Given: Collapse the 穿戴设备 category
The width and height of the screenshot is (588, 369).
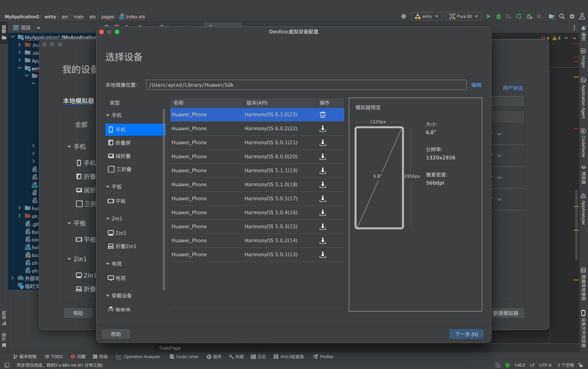Looking at the screenshot, I should (108, 296).
